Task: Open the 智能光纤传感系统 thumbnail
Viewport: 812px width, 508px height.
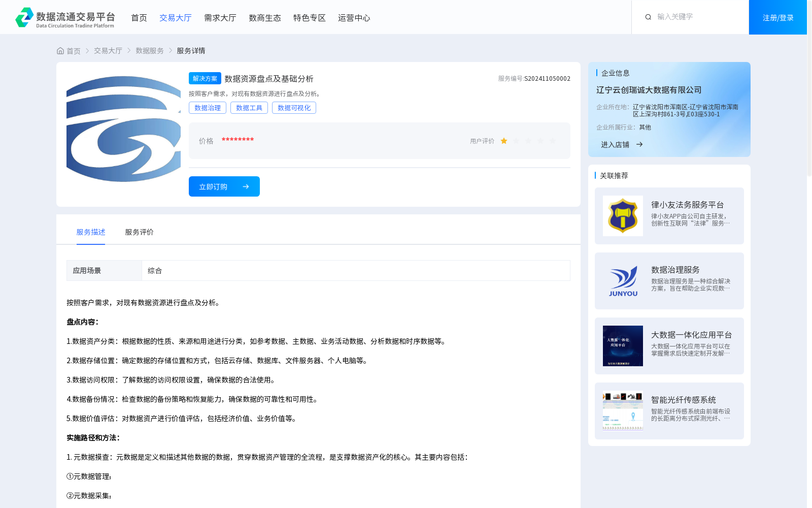Action: tap(623, 411)
